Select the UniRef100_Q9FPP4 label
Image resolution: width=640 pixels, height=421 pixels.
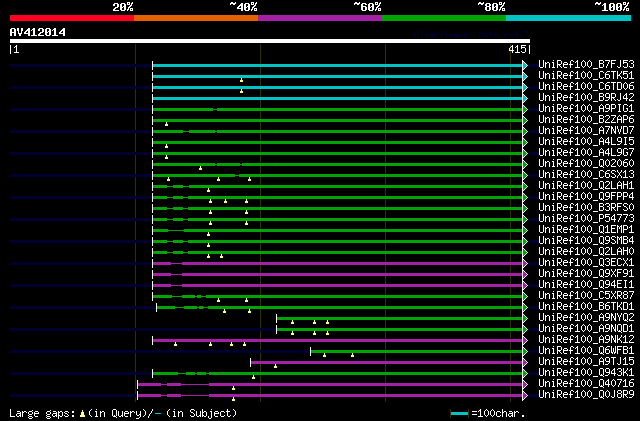(586, 196)
